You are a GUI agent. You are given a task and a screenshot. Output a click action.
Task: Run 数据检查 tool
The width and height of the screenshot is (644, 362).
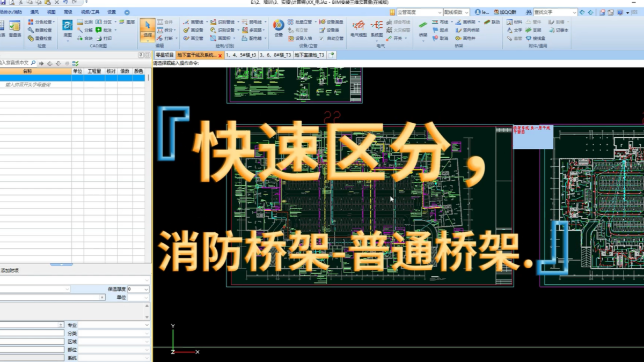click(40, 30)
